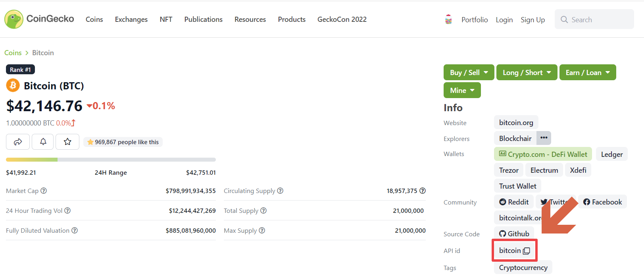Open the Electrum wallet link
This screenshot has width=644, height=276.
click(x=544, y=170)
